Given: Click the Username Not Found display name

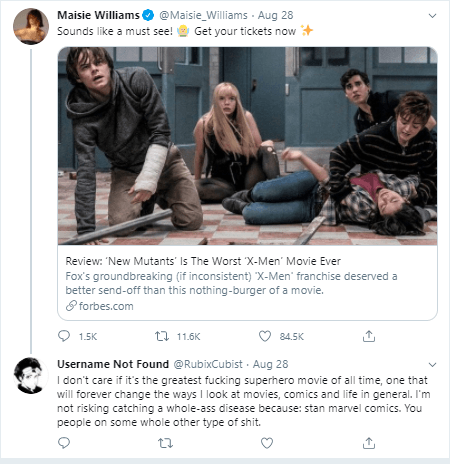Looking at the screenshot, I should click(x=113, y=364).
